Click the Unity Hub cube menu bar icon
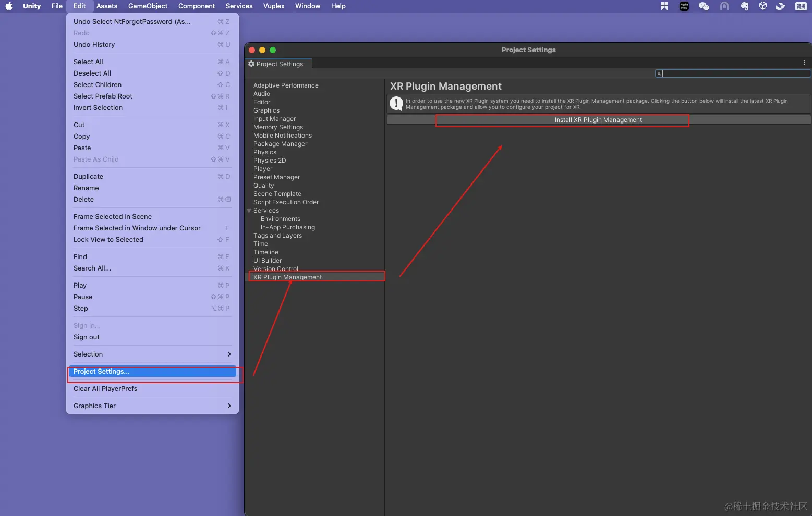The width and height of the screenshot is (812, 516). point(763,6)
